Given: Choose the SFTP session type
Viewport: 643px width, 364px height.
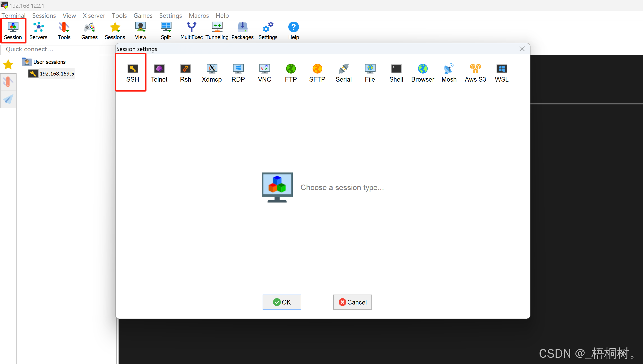Looking at the screenshot, I should 317,73.
